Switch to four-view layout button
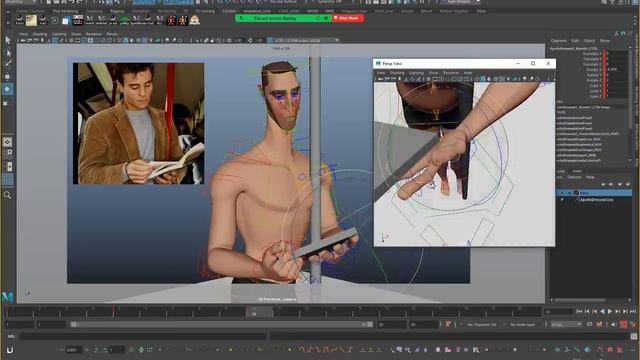The image size is (640, 360). tap(8, 154)
